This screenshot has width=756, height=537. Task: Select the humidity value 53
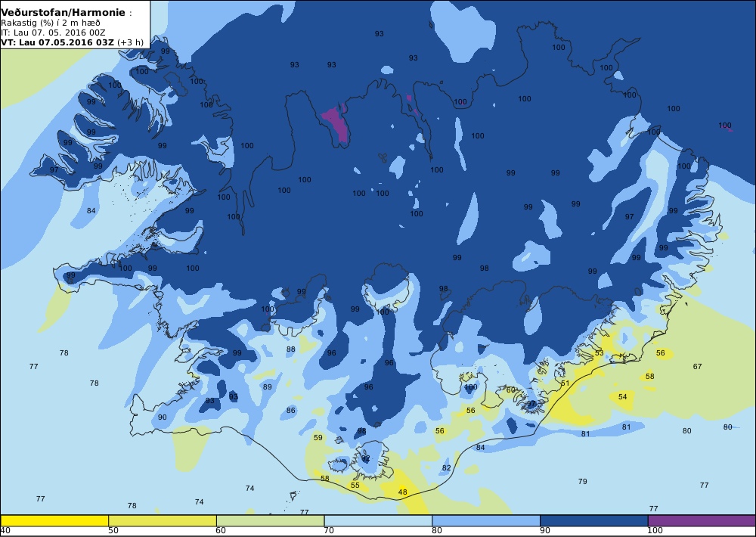click(x=600, y=353)
